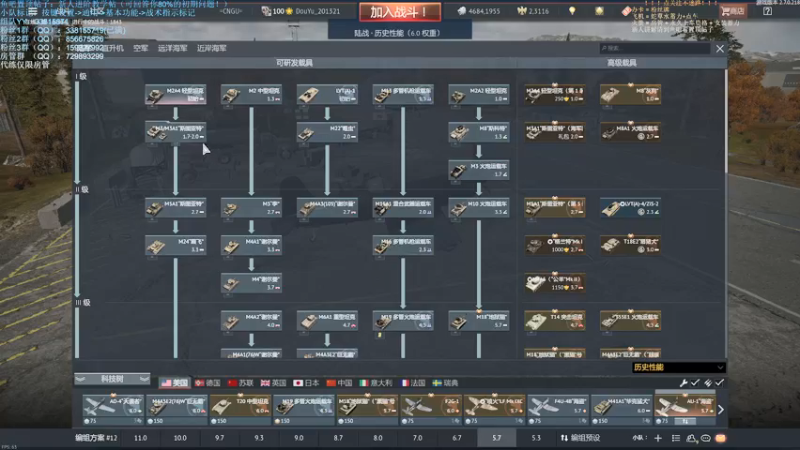Image resolution: width=800 pixels, height=450 pixels.
Task: Click the plus icon to invite squad member
Action: [658, 438]
